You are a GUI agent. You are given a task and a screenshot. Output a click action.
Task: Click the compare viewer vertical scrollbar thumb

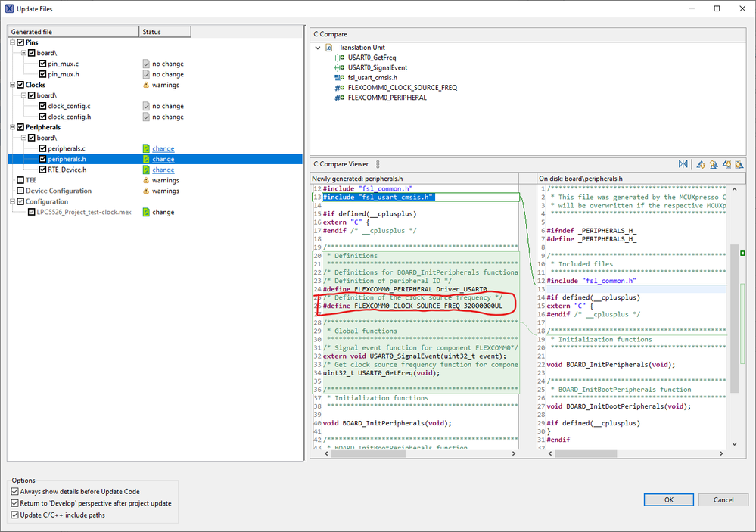(734, 319)
